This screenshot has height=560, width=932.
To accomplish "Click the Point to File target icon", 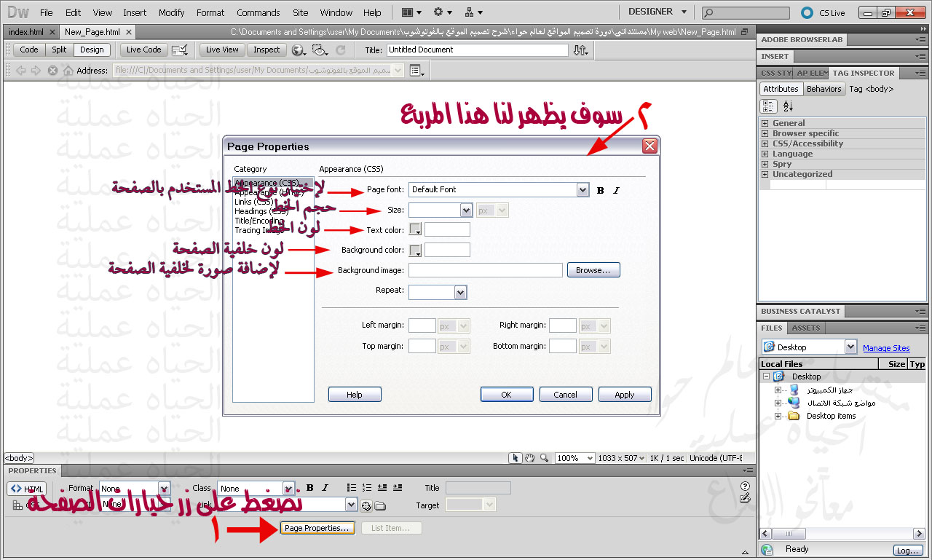I will point(366,505).
